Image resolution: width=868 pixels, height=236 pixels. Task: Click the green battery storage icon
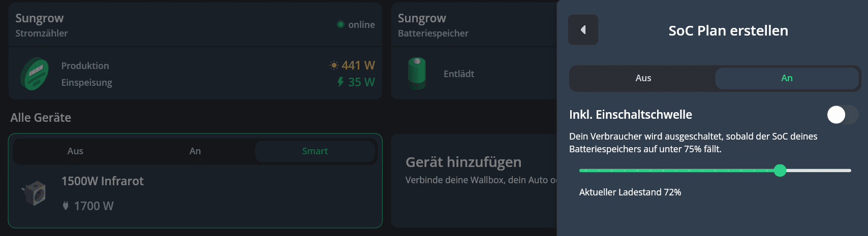(417, 74)
